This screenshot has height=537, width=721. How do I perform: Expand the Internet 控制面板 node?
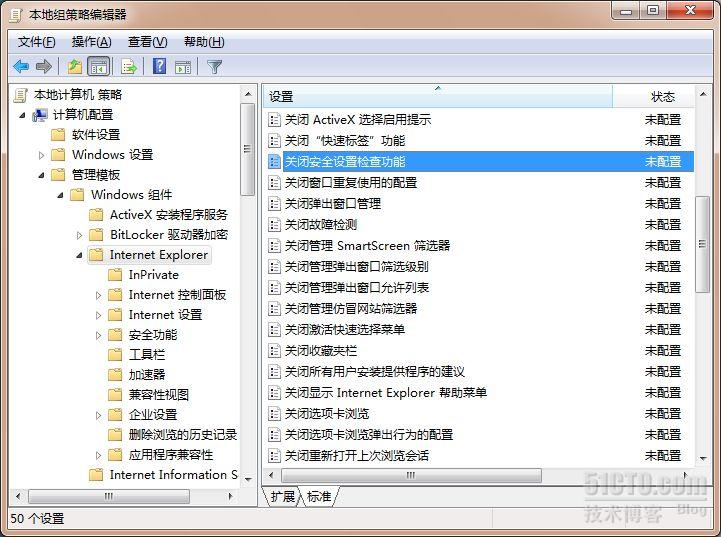[x=98, y=295]
